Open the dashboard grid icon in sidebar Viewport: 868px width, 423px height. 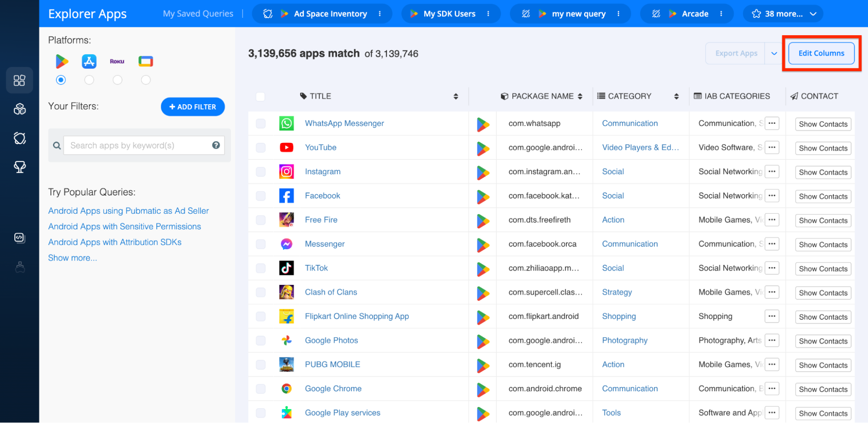click(20, 80)
